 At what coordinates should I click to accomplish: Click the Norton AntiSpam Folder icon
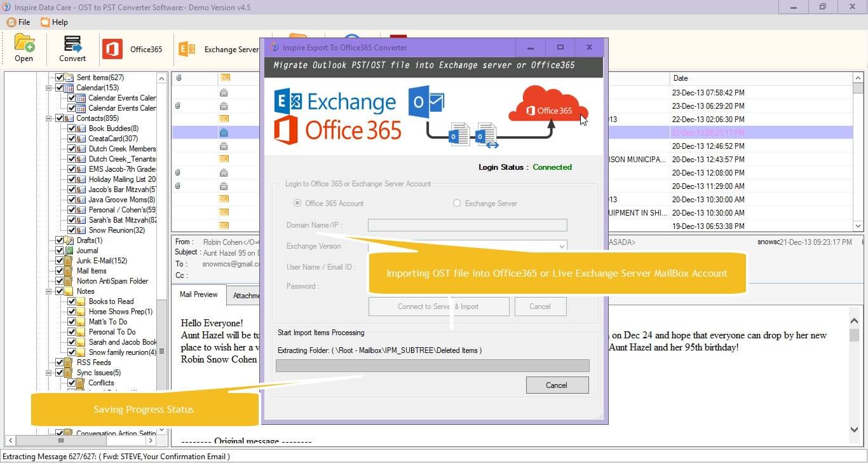[x=69, y=281]
